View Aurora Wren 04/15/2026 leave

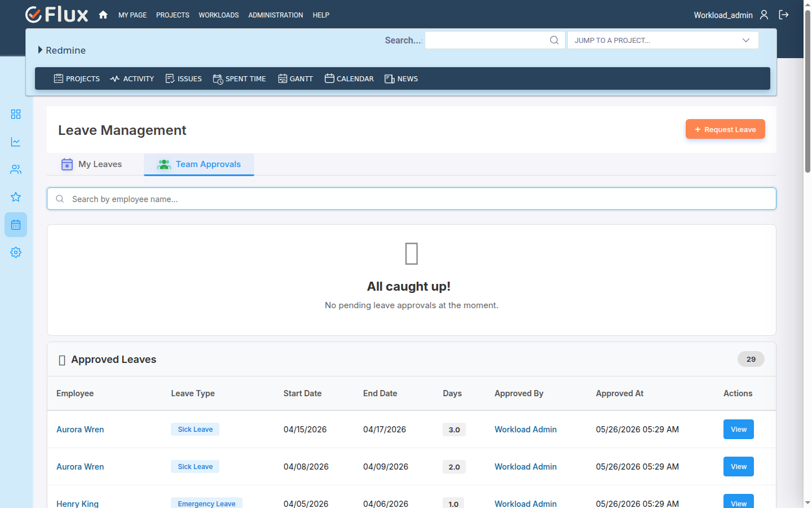739,430
